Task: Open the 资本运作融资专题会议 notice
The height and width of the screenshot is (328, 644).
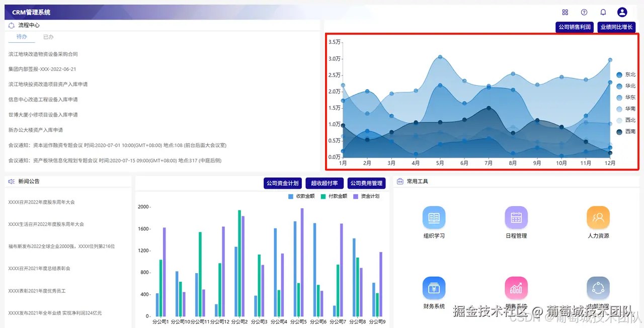Action: (118, 145)
